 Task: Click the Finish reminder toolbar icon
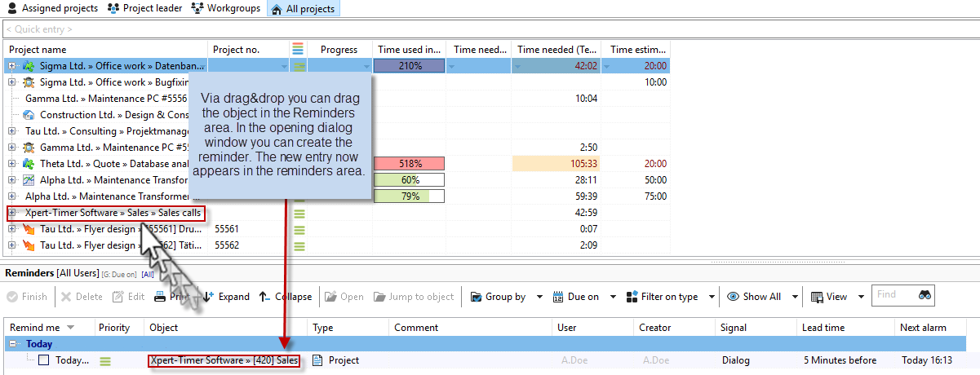click(x=12, y=297)
